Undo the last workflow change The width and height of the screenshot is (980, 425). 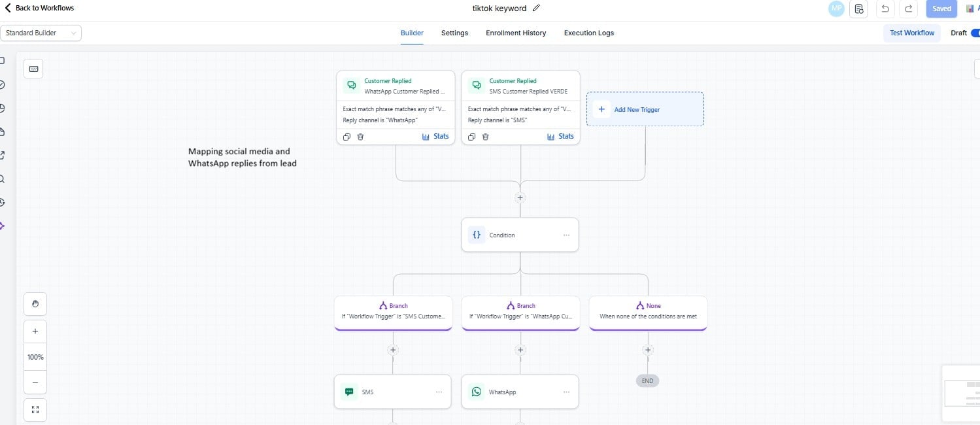pyautogui.click(x=885, y=8)
